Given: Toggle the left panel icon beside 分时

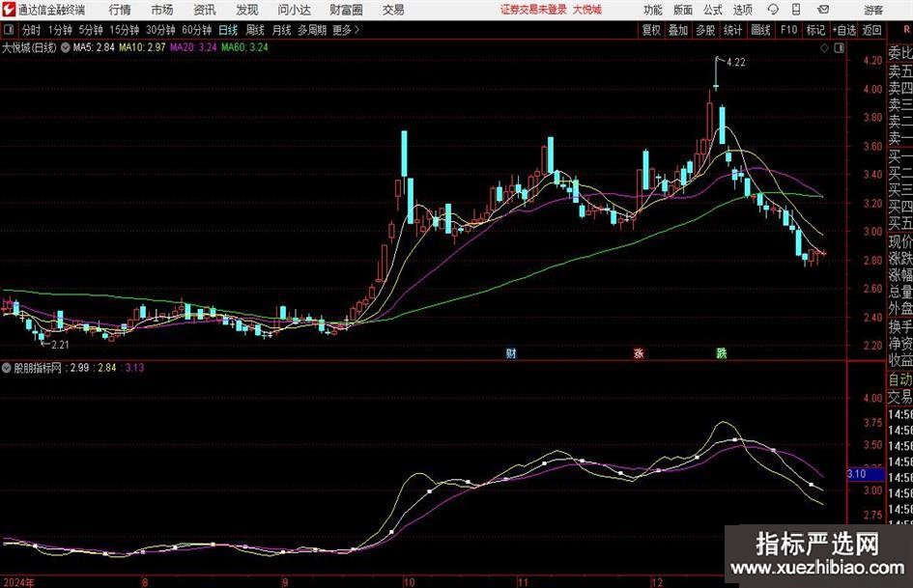Looking at the screenshot, I should click(9, 30).
